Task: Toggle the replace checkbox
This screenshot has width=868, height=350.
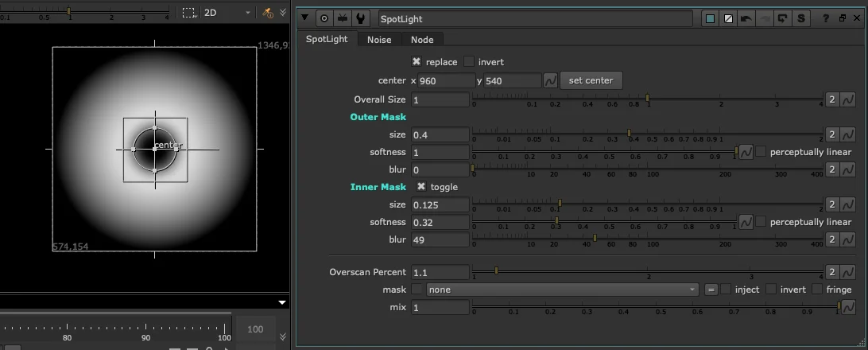Action: (417, 61)
